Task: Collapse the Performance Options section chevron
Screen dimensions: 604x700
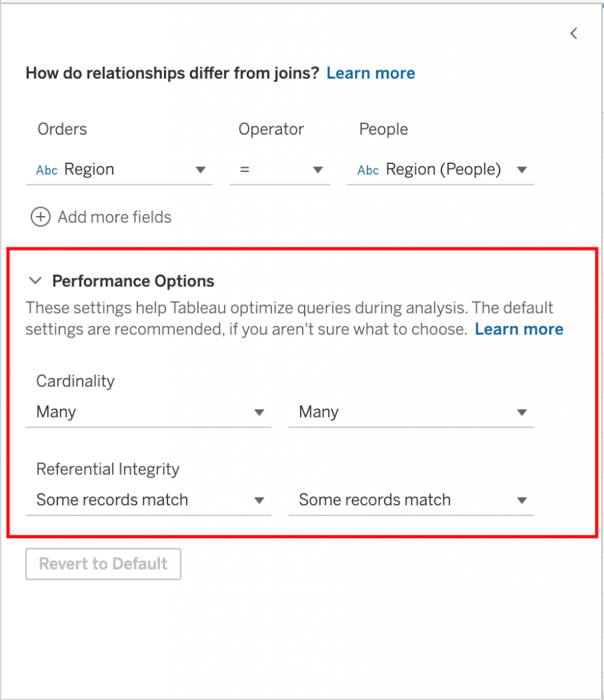Action: 34,280
